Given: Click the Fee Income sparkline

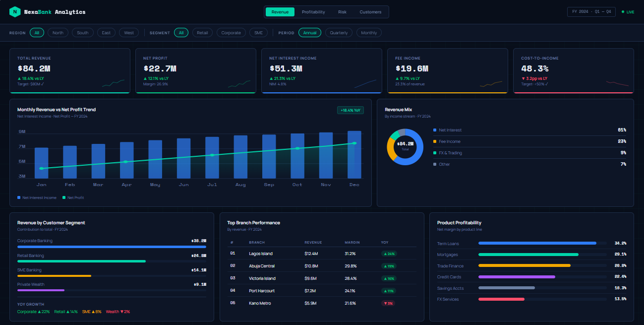Looking at the screenshot, I should click(491, 83).
